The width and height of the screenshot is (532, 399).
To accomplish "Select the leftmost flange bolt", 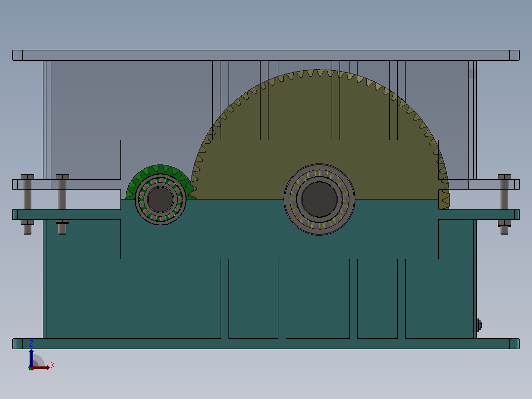I will coord(28,204).
